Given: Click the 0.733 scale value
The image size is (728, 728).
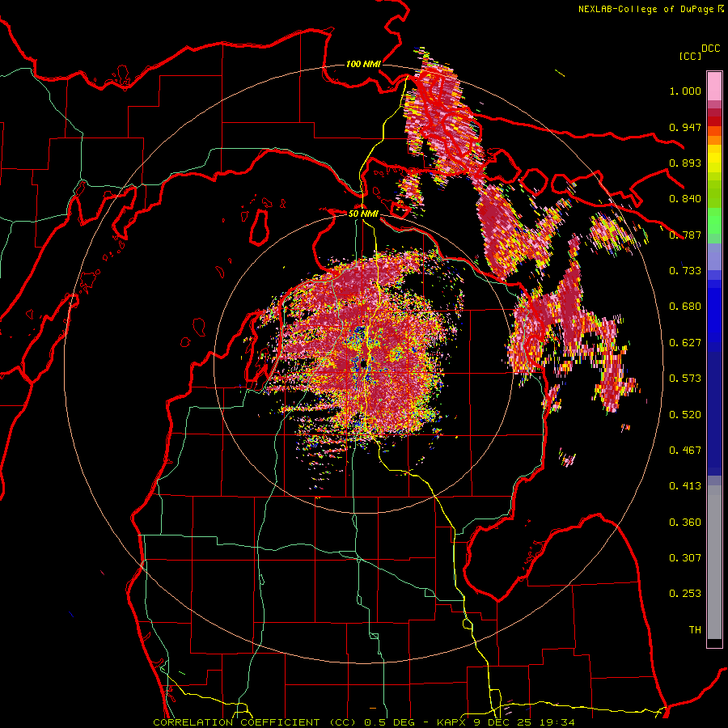Looking at the screenshot, I should click(x=685, y=271).
